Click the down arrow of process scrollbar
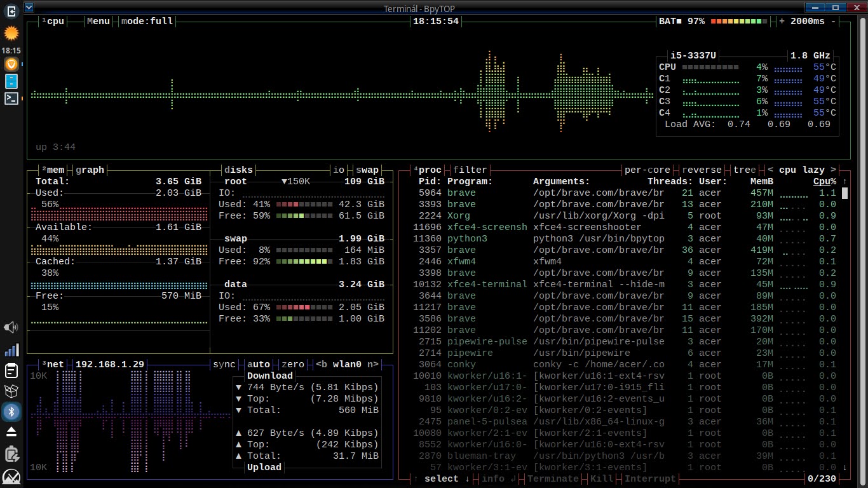Image resolution: width=868 pixels, height=488 pixels. 844,467
